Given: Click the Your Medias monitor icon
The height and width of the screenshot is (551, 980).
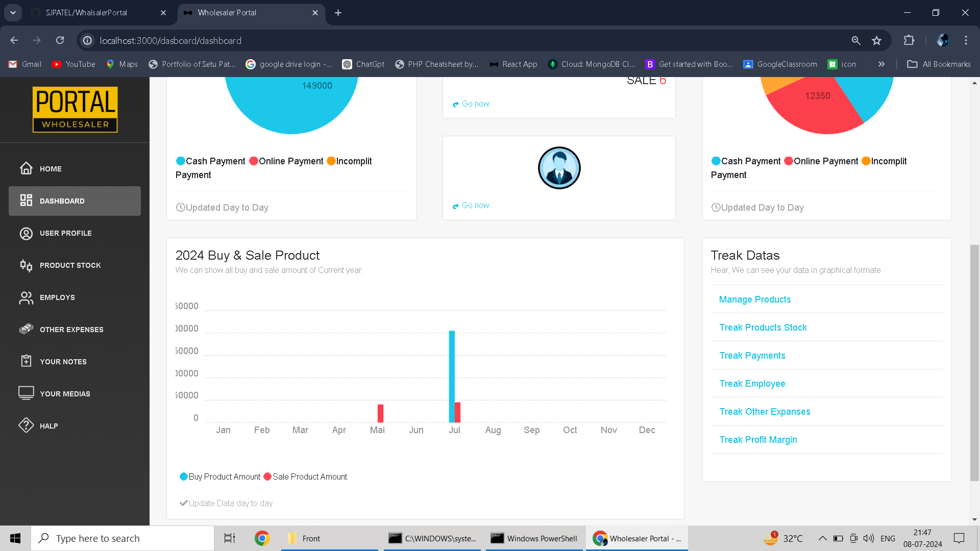Looking at the screenshot, I should pos(26,393).
